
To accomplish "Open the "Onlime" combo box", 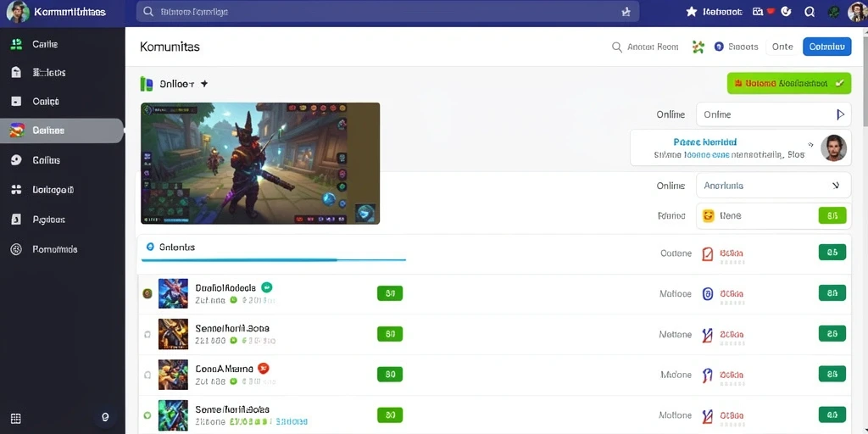I will click(773, 114).
